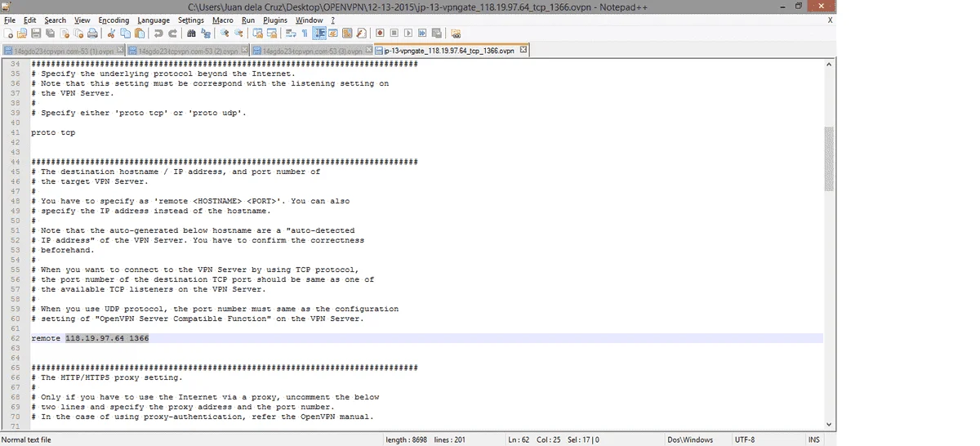Open the Edit menu

click(30, 20)
